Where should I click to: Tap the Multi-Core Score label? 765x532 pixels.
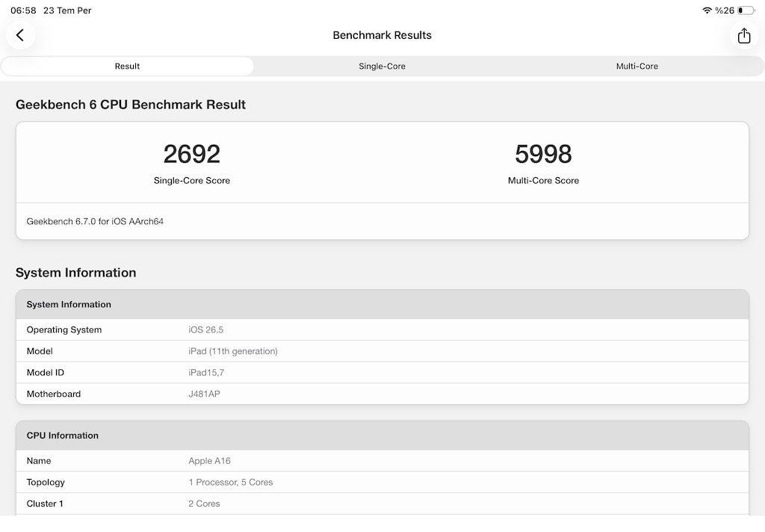pyautogui.click(x=543, y=181)
